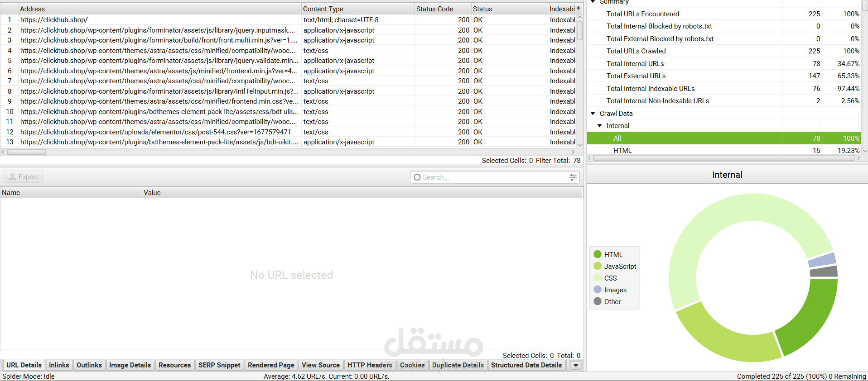
Task: Click the Value column header
Action: pyautogui.click(x=362, y=193)
